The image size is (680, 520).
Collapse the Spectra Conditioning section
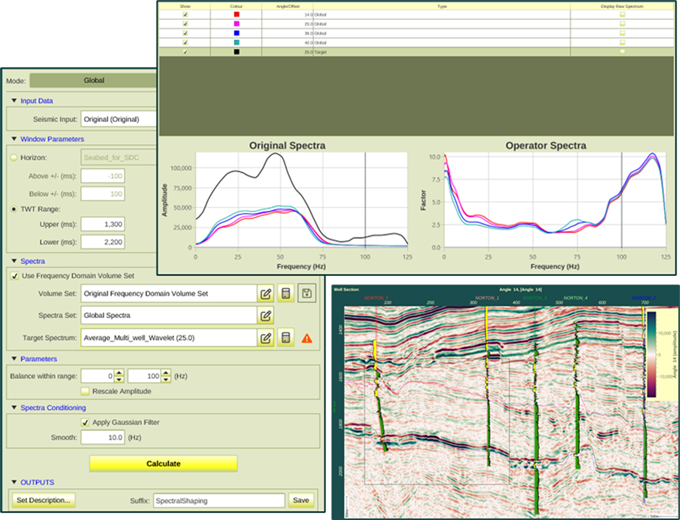point(13,407)
